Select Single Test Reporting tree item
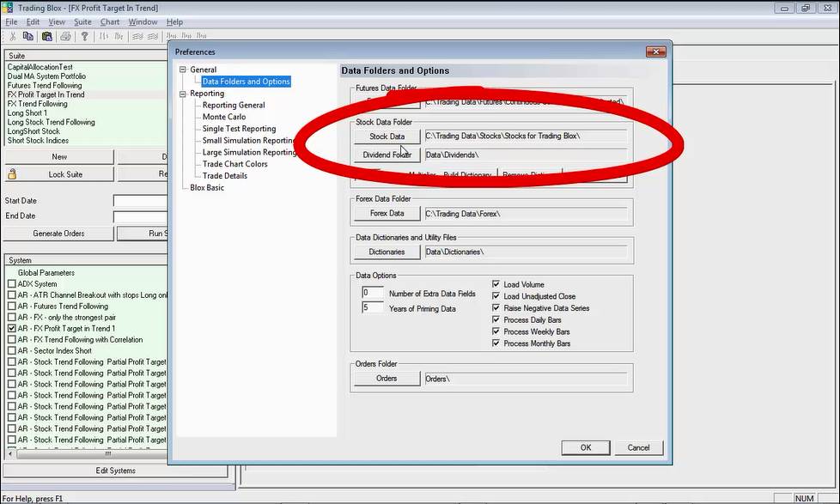This screenshot has width=840, height=504. click(x=239, y=129)
